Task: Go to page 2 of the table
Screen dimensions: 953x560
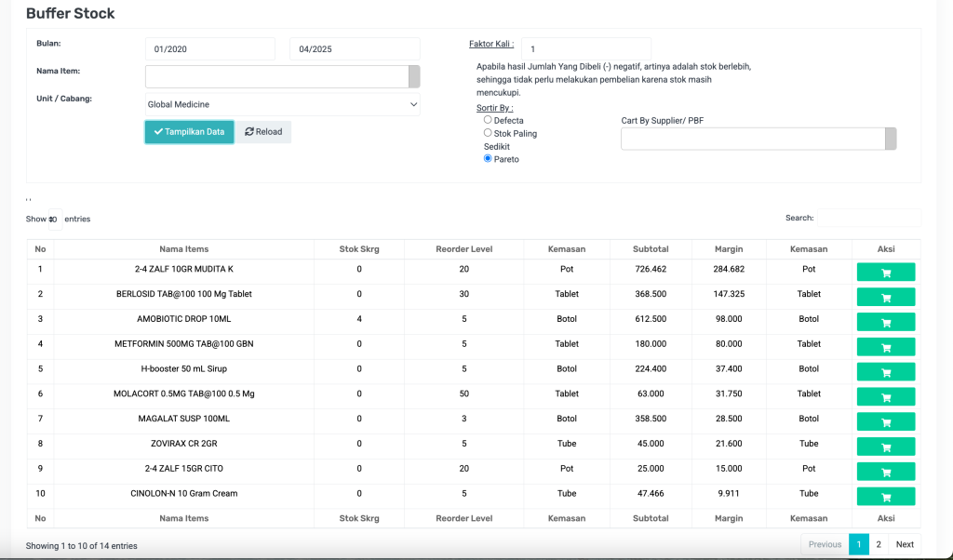Action: 879,544
